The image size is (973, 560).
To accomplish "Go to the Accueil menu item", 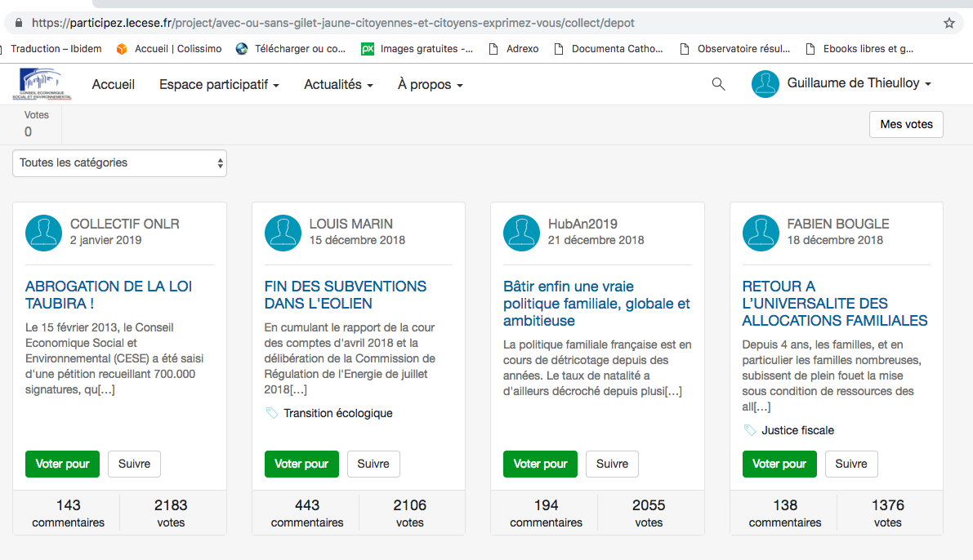I will [114, 85].
